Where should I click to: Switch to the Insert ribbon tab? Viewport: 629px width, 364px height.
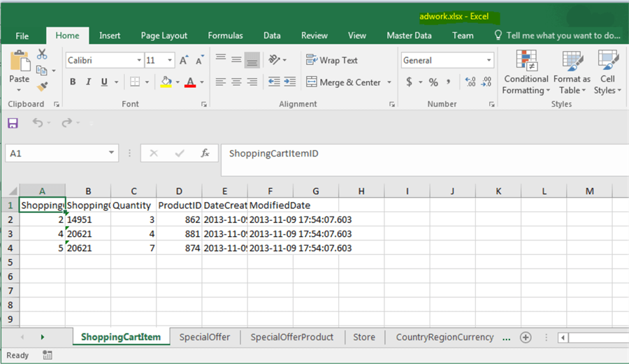click(x=110, y=36)
